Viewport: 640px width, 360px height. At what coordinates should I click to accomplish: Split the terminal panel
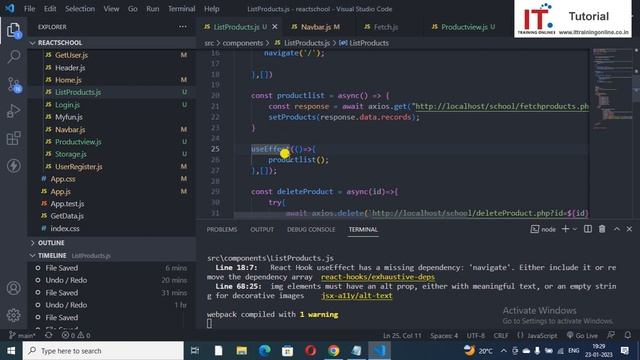click(588, 229)
